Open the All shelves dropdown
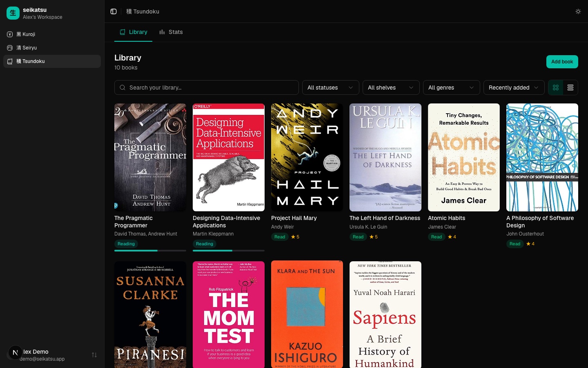Viewport: 588px width, 368px height. pyautogui.click(x=391, y=88)
